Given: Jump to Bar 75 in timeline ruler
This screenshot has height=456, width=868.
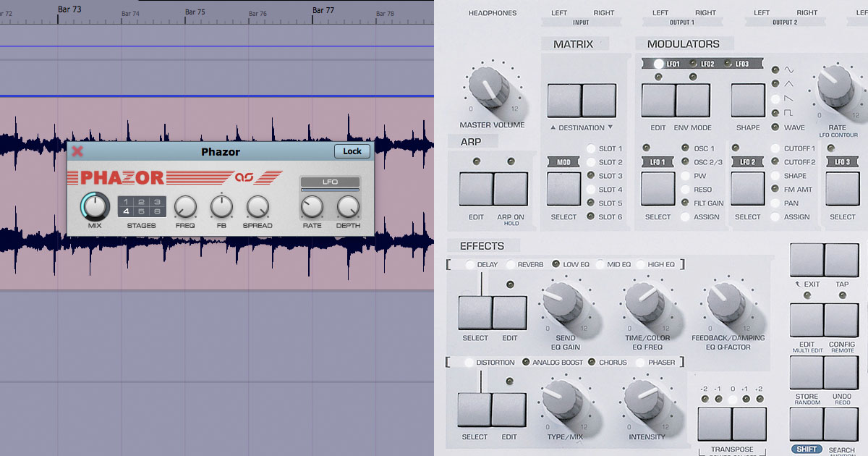Looking at the screenshot, I should (x=195, y=12).
